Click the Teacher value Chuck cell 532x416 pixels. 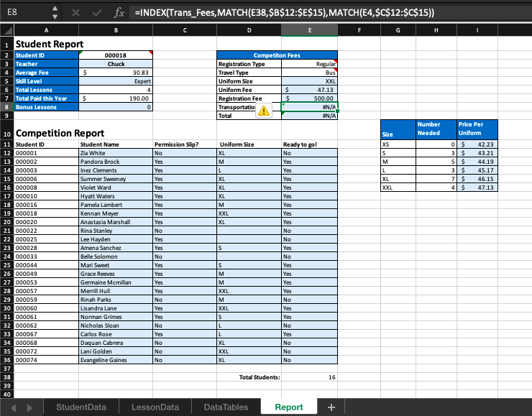click(x=116, y=64)
